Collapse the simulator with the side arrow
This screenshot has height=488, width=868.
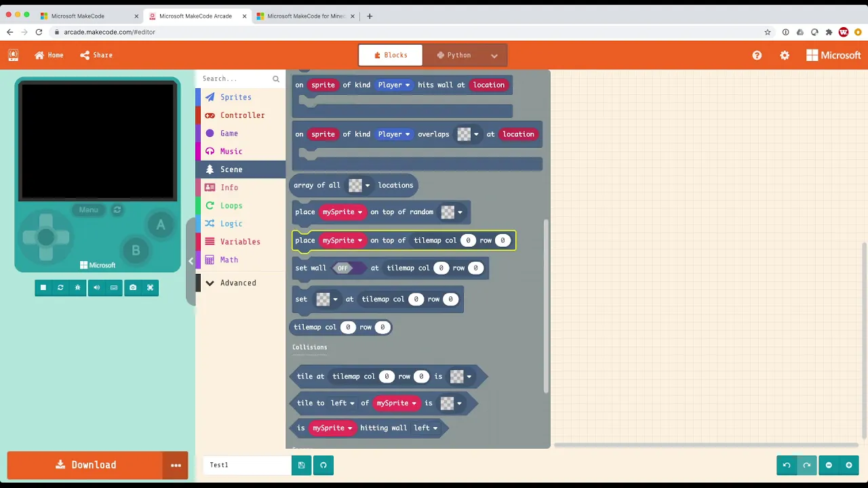click(191, 261)
